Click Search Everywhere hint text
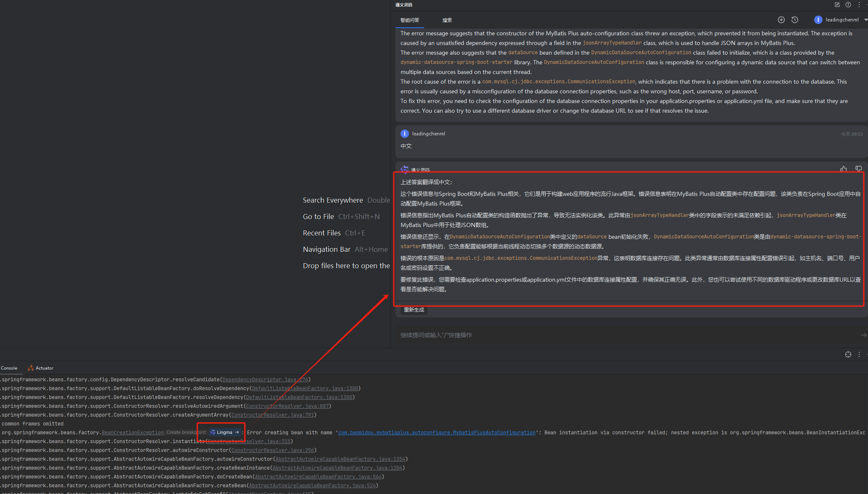 click(x=333, y=200)
